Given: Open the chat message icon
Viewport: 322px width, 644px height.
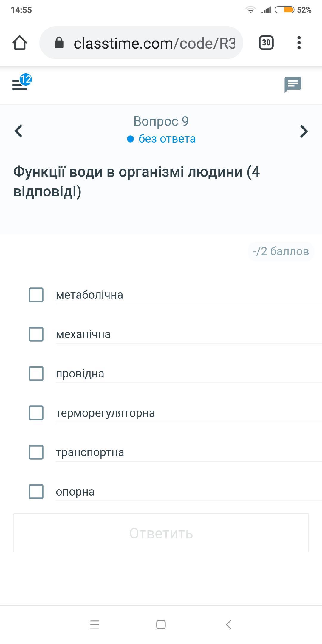Looking at the screenshot, I should click(292, 85).
